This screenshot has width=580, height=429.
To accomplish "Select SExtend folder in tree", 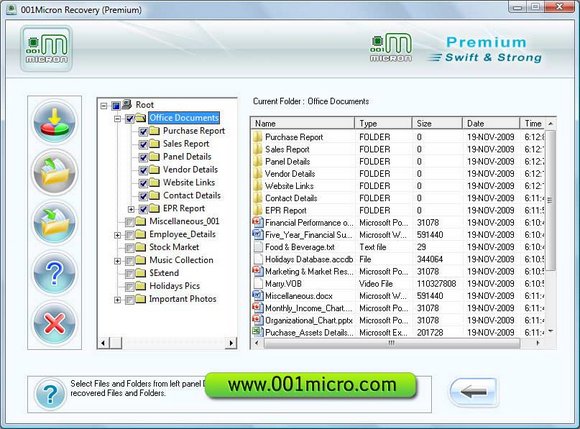I will pyautogui.click(x=164, y=273).
